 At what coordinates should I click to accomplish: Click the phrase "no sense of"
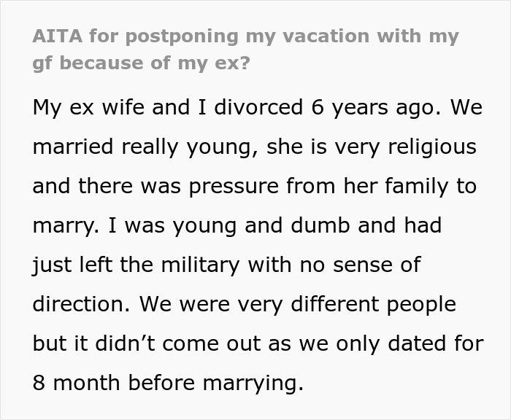(x=358, y=265)
